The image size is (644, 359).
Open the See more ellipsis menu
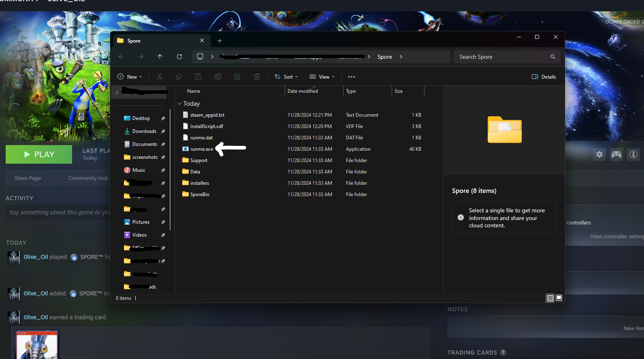[x=352, y=77]
